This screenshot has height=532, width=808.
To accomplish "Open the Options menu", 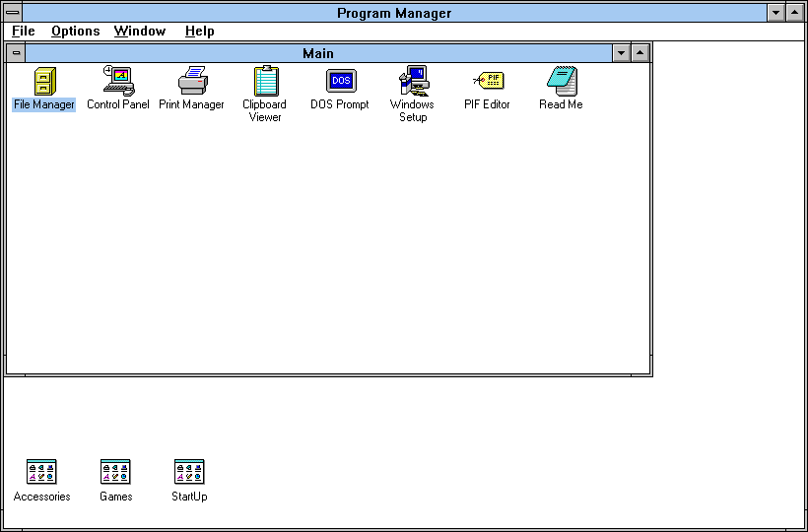I will (75, 31).
